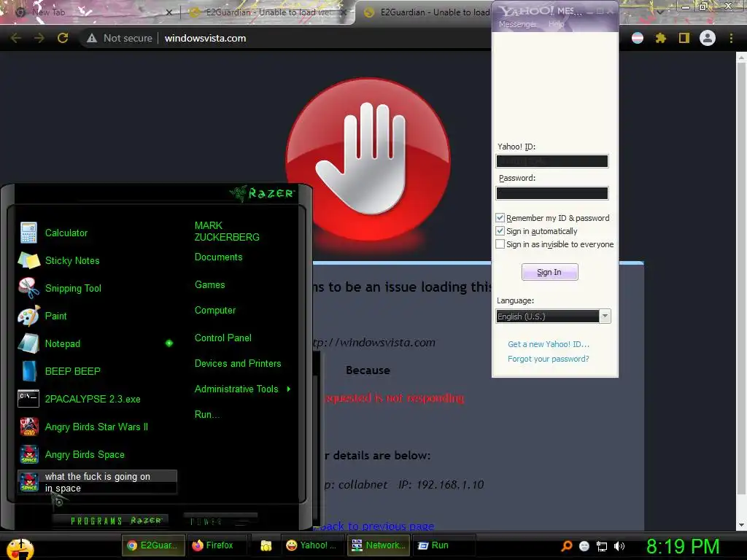747x560 pixels.
Task: Click the Sign In button
Action: coord(550,272)
